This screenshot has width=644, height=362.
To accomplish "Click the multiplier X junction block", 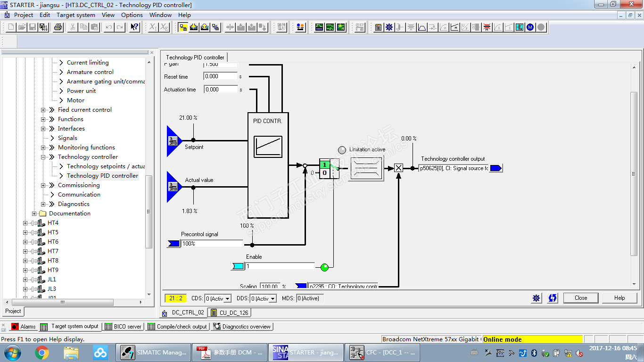I will tap(399, 168).
